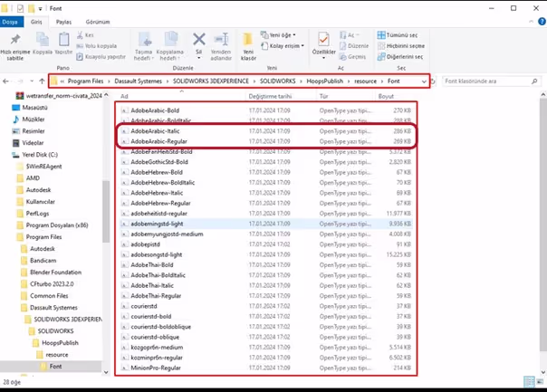Click Düzenle in the Aç group
547x392 pixels.
(354, 45)
